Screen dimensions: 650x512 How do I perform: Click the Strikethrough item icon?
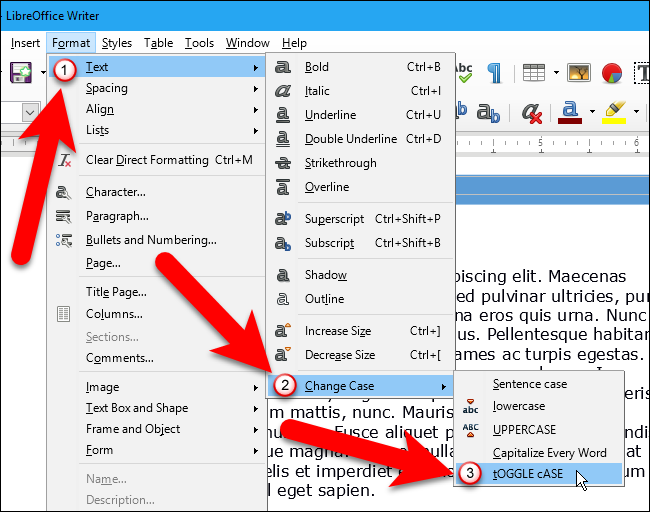283,163
